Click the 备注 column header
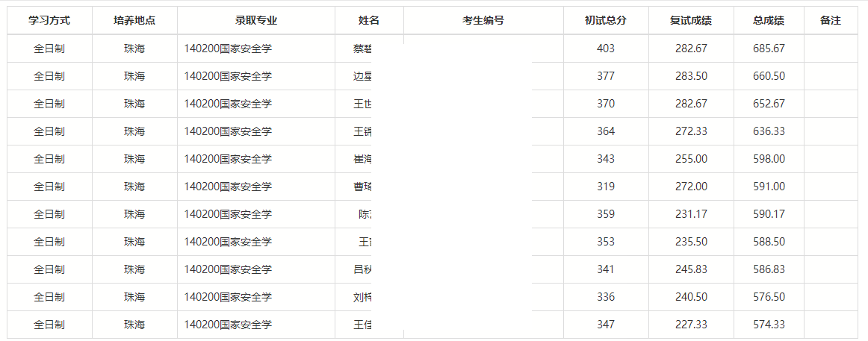This screenshot has width=868, height=341. pos(831,21)
